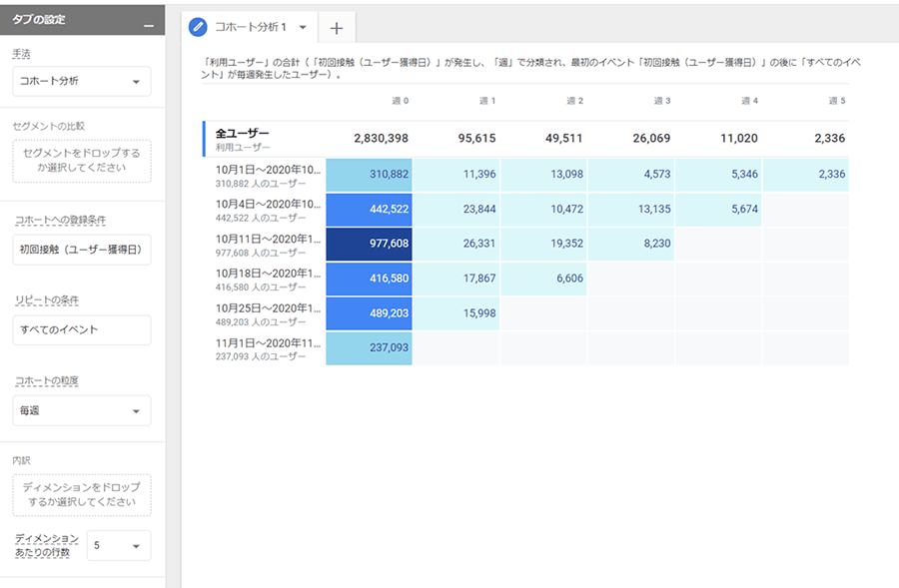Click the 週 4 column header

pyautogui.click(x=749, y=101)
